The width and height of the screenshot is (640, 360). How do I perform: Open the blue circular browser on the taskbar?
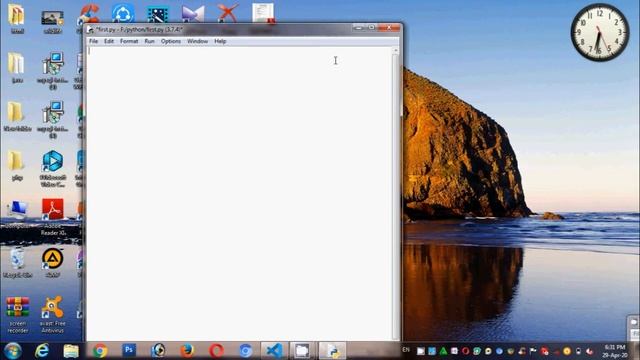[245, 351]
